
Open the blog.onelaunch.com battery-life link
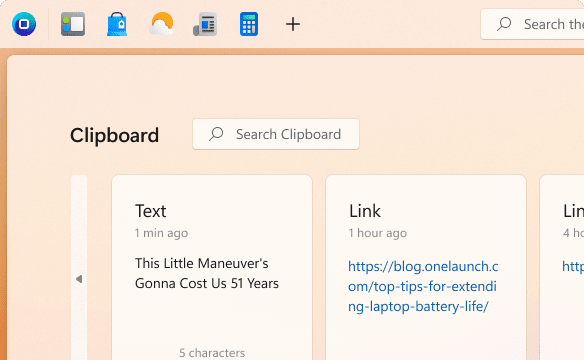423,286
